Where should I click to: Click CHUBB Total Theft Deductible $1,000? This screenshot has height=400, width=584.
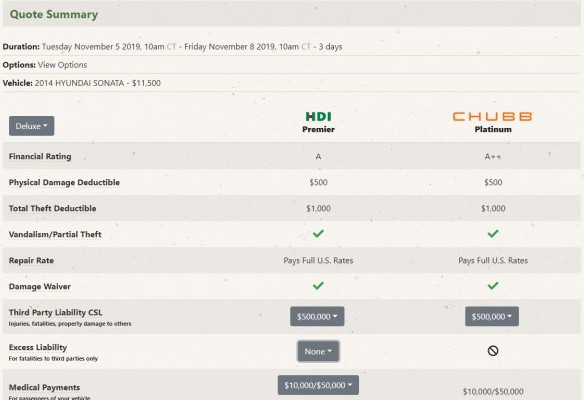[493, 209]
